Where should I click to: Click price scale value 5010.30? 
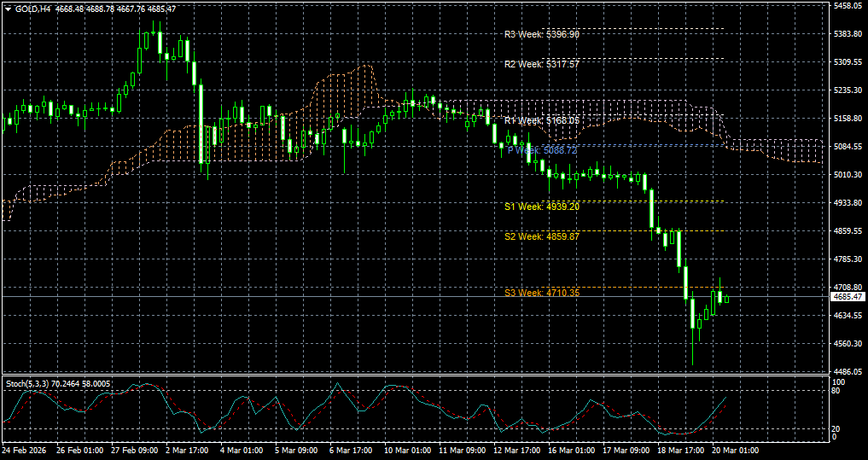(x=848, y=174)
